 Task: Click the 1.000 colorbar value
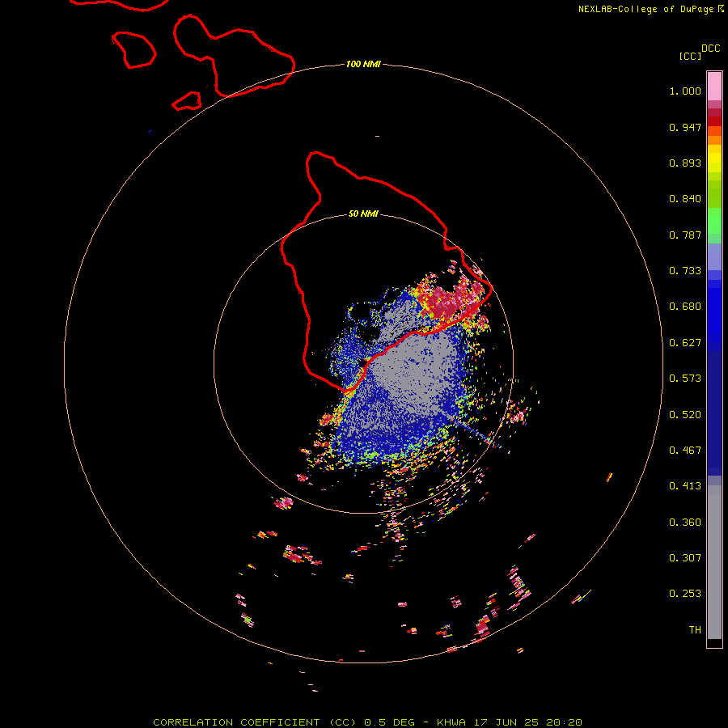pos(685,91)
